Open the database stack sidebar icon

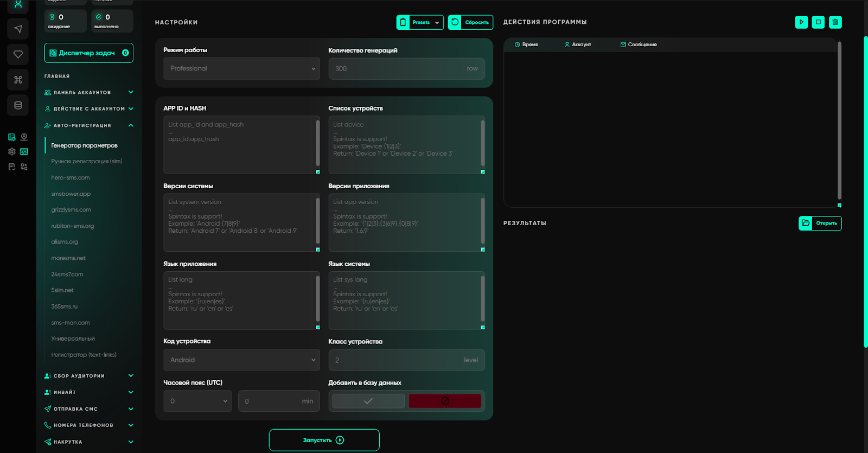point(18,105)
